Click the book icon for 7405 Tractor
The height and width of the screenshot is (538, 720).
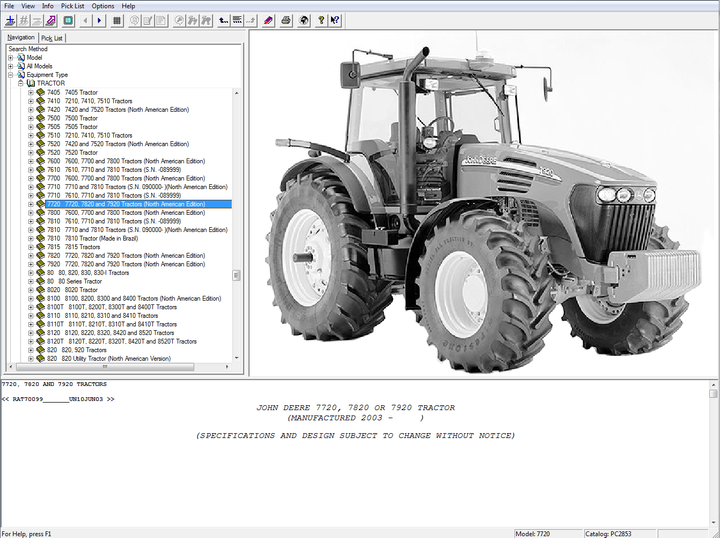pyautogui.click(x=40, y=92)
